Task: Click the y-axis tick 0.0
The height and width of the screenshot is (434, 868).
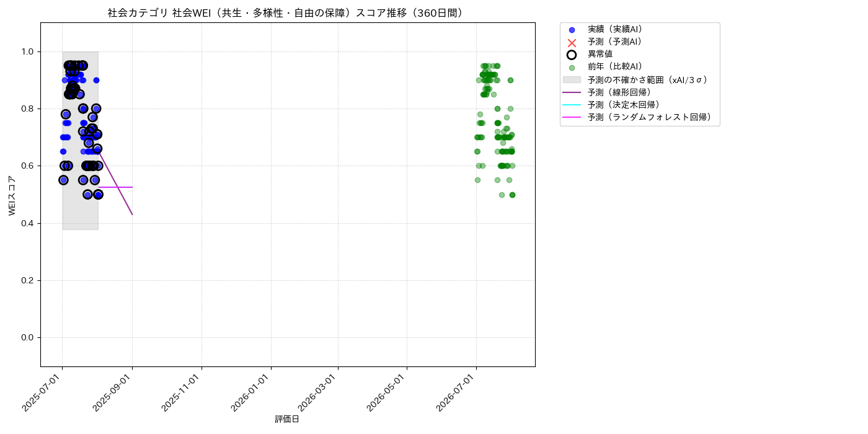Action: pyautogui.click(x=28, y=337)
